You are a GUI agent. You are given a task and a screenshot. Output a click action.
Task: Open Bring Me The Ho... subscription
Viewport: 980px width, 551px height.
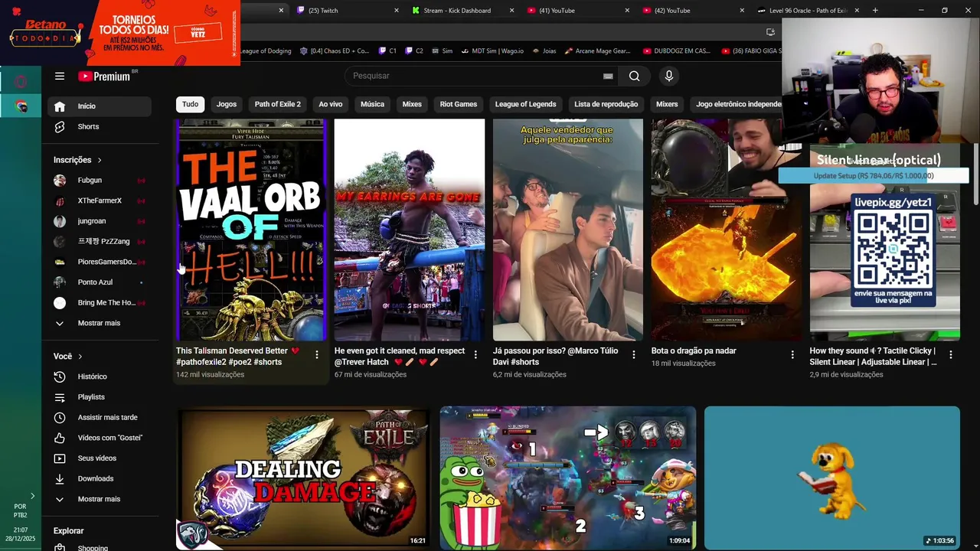point(99,303)
